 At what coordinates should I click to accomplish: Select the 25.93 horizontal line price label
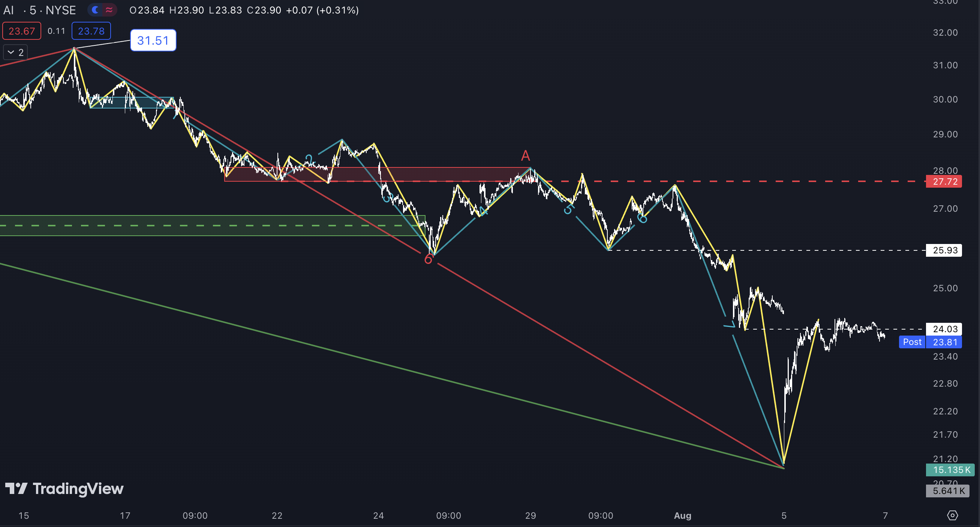(x=945, y=250)
